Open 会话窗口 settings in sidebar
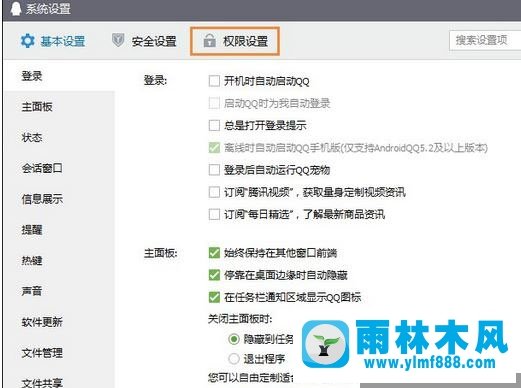Viewport: 521px width, 388px height. pyautogui.click(x=42, y=168)
